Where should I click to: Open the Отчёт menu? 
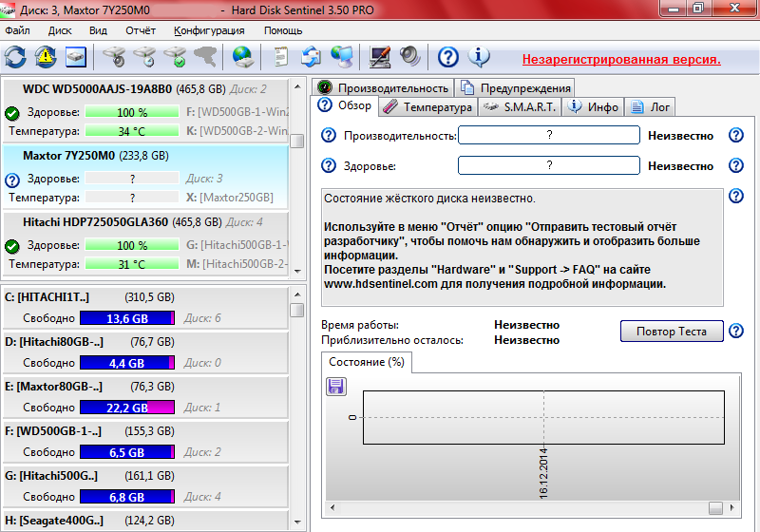tap(141, 30)
